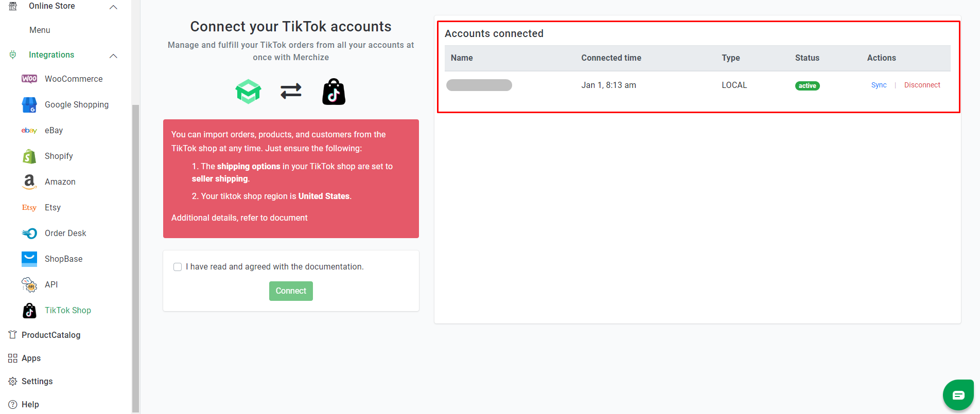Go to Settings in the sidebar
The height and width of the screenshot is (414, 980).
pos(37,381)
